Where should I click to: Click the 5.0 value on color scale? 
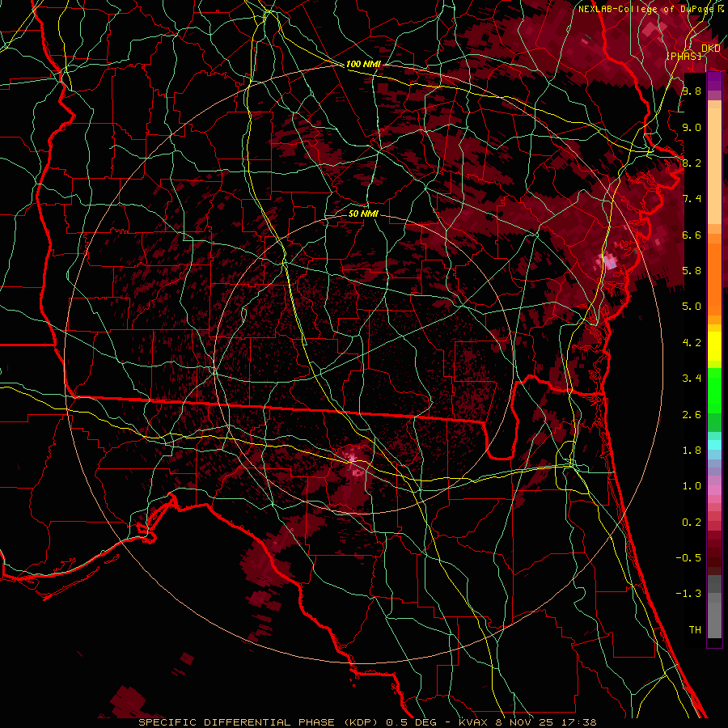pyautogui.click(x=692, y=307)
